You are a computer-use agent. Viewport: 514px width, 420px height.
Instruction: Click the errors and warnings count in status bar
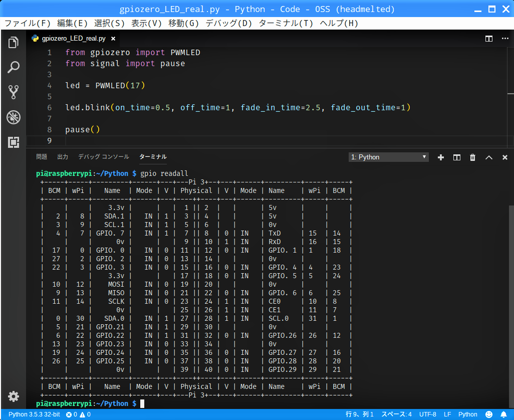point(78,414)
